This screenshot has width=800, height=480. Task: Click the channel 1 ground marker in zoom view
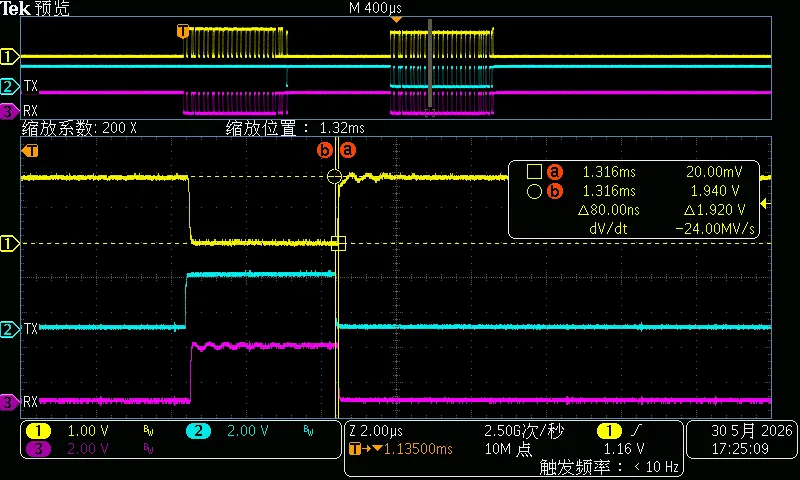(x=9, y=243)
